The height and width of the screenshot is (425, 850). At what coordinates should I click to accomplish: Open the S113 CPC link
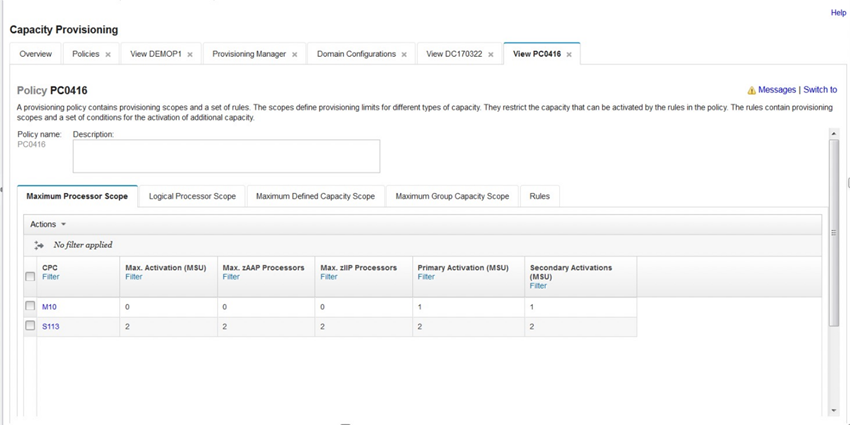tap(50, 327)
